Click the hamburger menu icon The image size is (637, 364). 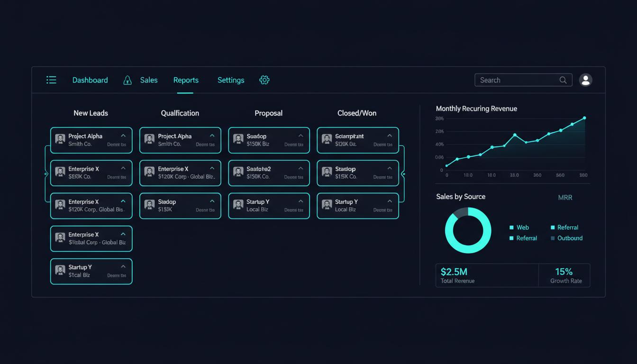coord(51,80)
